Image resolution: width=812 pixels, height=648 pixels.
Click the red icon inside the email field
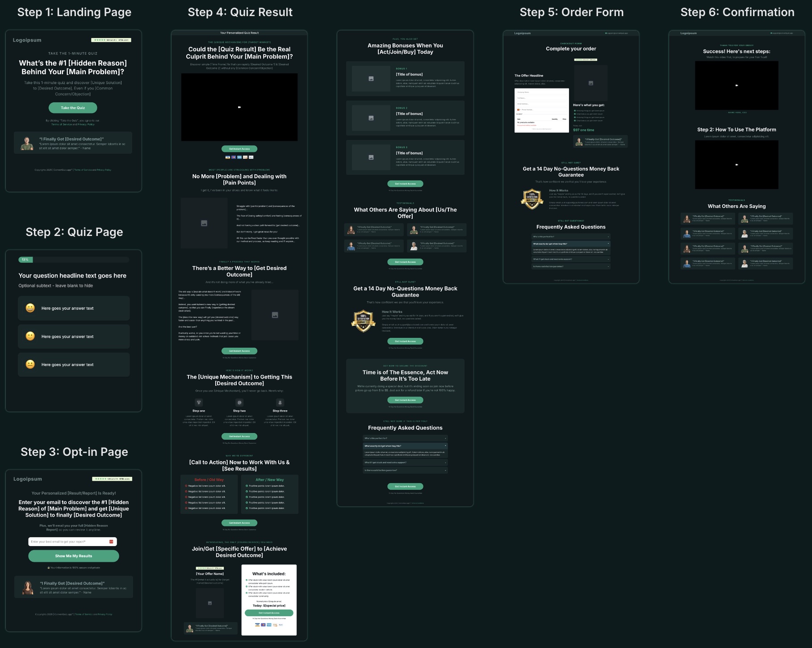[x=111, y=542]
